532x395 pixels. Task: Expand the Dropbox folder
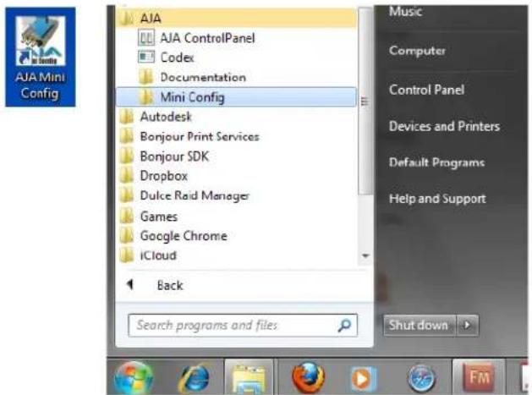[x=154, y=176]
